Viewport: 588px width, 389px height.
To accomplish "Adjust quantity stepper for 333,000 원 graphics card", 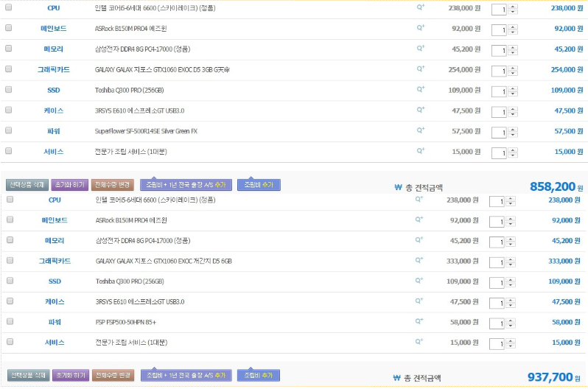I will click(511, 262).
